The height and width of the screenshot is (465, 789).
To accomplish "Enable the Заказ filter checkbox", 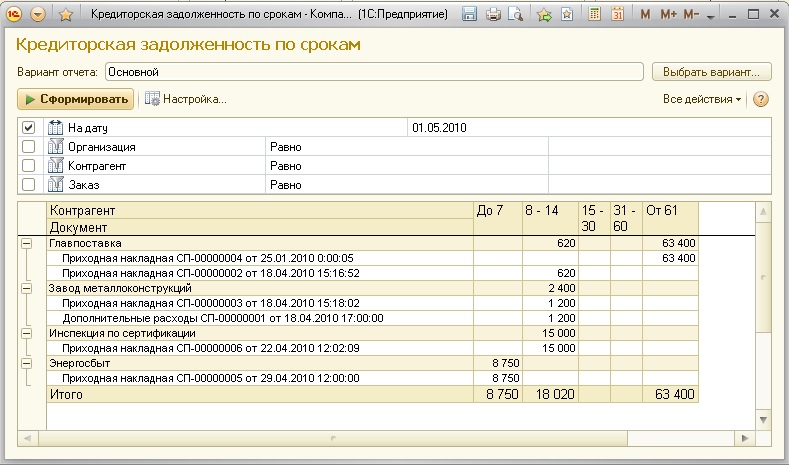I will coord(29,185).
